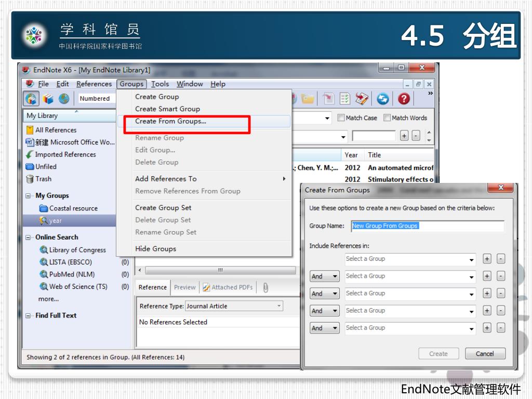Click more... under Online Search

48,299
